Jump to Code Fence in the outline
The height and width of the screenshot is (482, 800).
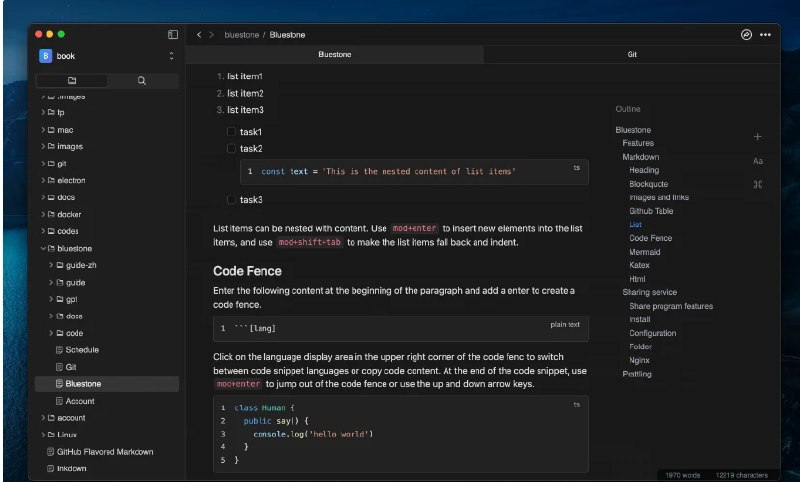[650, 238]
